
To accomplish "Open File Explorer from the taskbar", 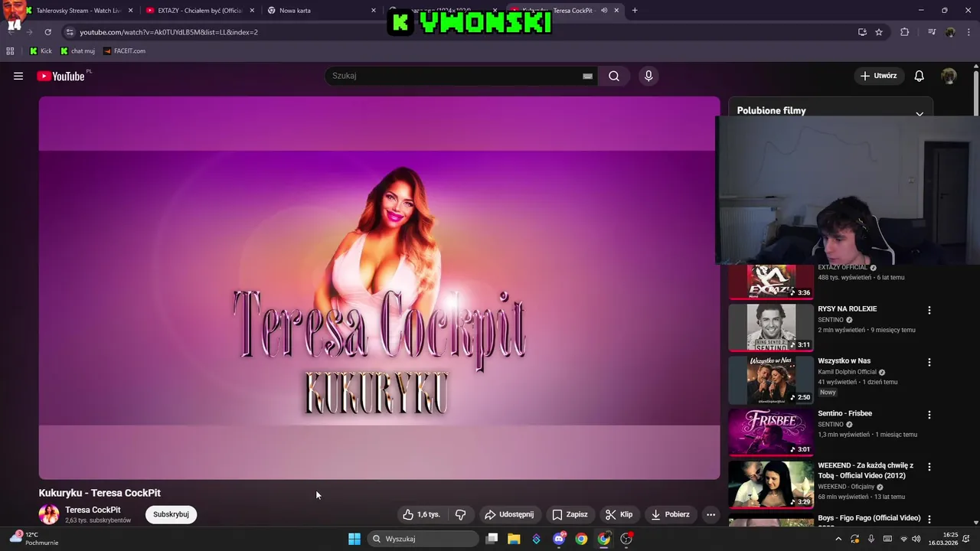I will (514, 539).
